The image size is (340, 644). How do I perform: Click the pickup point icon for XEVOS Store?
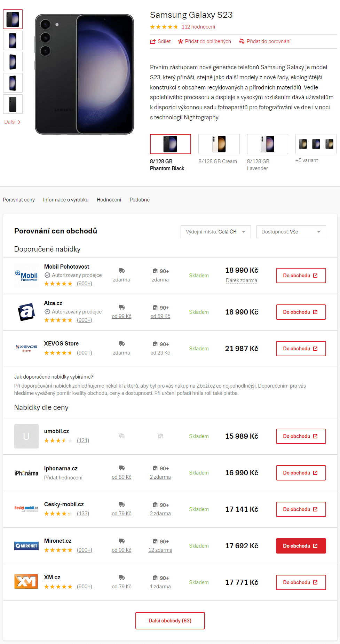(x=155, y=344)
